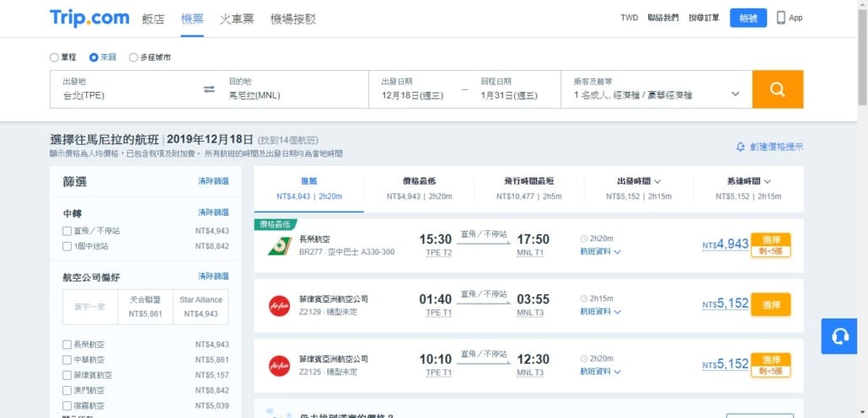Click the EVA Air airline logo
Image resolution: width=868 pixels, height=418 pixels.
click(x=280, y=244)
